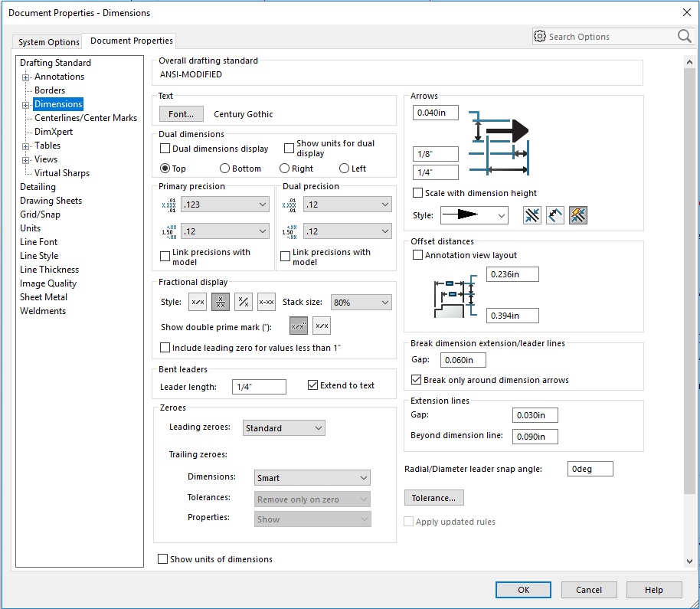Viewport: 700px width, 609px height.
Task: Select the Left radio button
Action: point(344,169)
